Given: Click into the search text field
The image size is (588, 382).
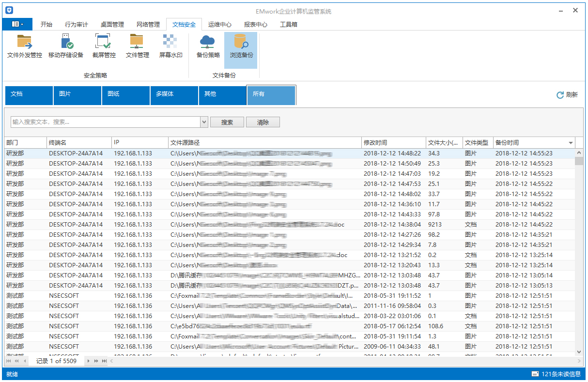Looking at the screenshot, I should (x=105, y=122).
